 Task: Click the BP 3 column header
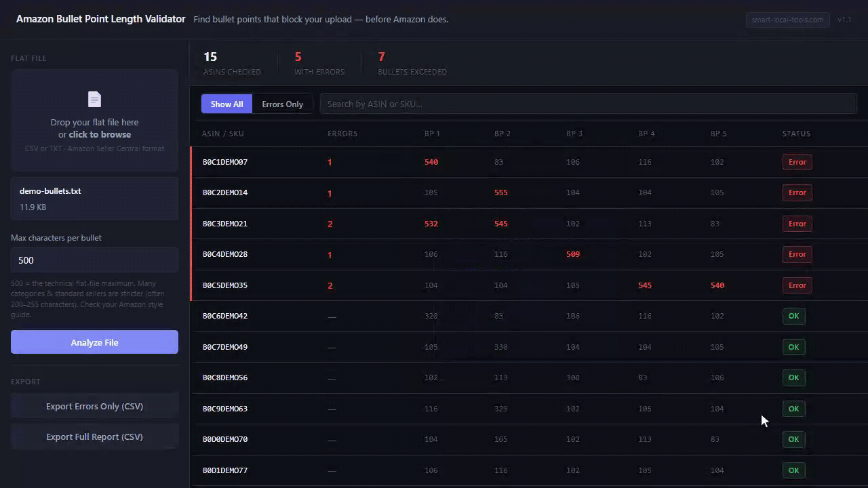(x=574, y=134)
